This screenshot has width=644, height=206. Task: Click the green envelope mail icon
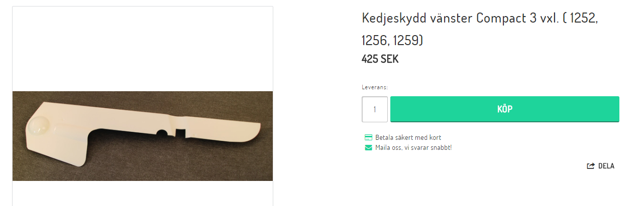tap(368, 147)
